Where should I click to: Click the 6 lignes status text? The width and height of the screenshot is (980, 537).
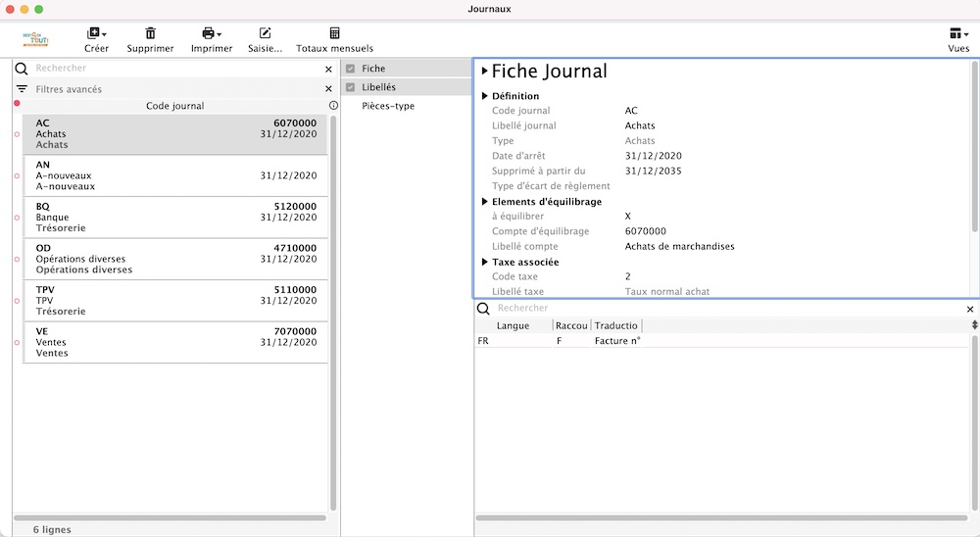[x=52, y=529]
